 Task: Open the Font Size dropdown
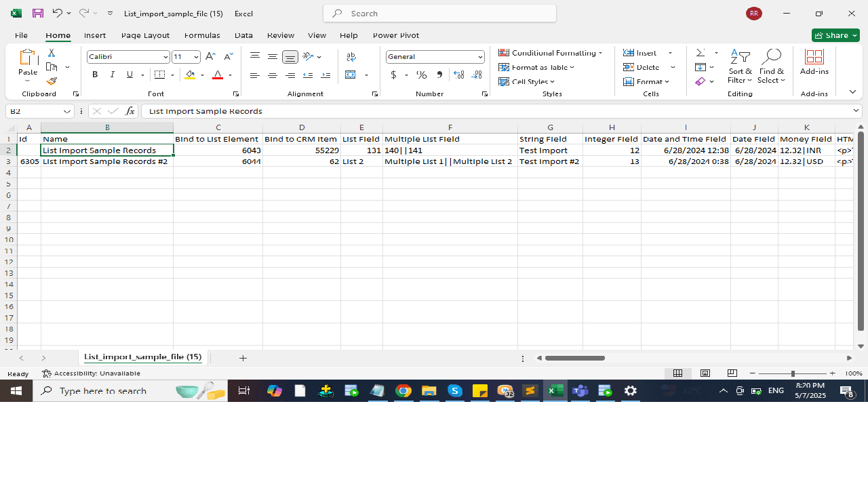tap(195, 57)
